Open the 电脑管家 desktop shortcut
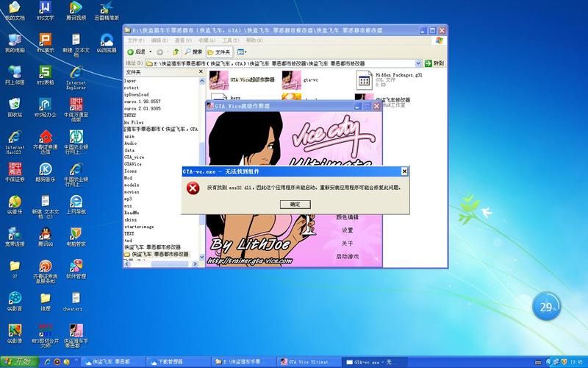Viewport: 588px width, 368px height. (x=76, y=236)
